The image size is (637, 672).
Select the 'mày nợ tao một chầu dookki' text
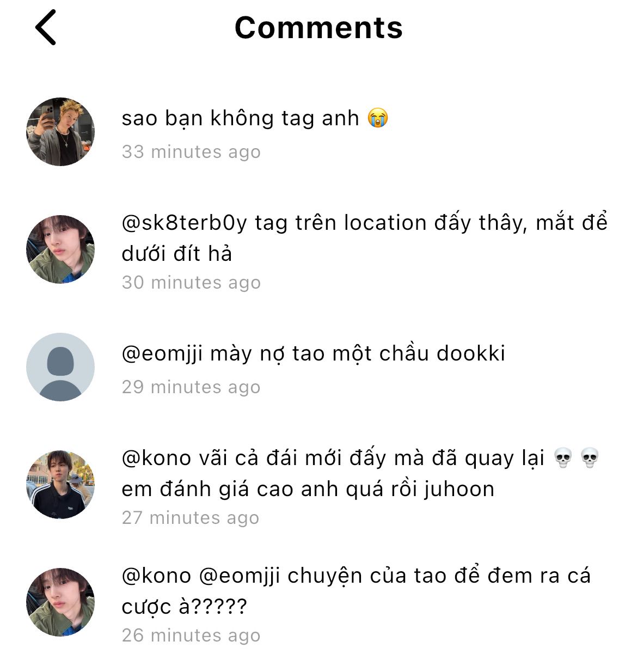(x=358, y=353)
